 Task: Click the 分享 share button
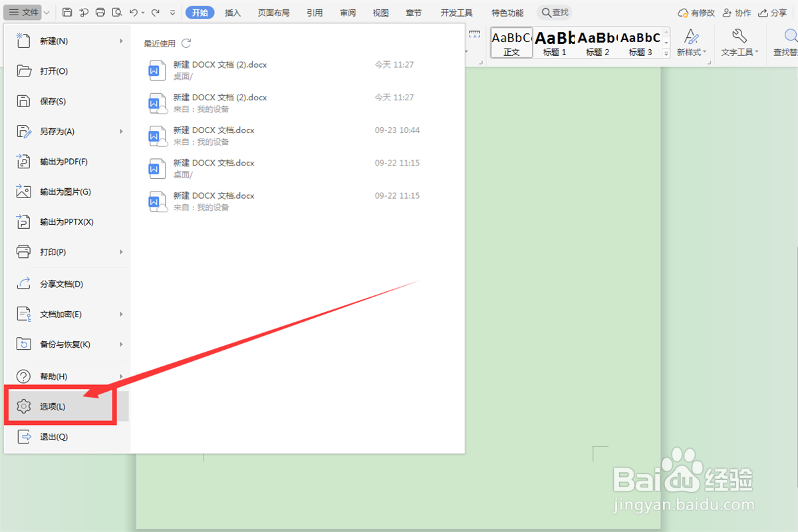coord(772,13)
